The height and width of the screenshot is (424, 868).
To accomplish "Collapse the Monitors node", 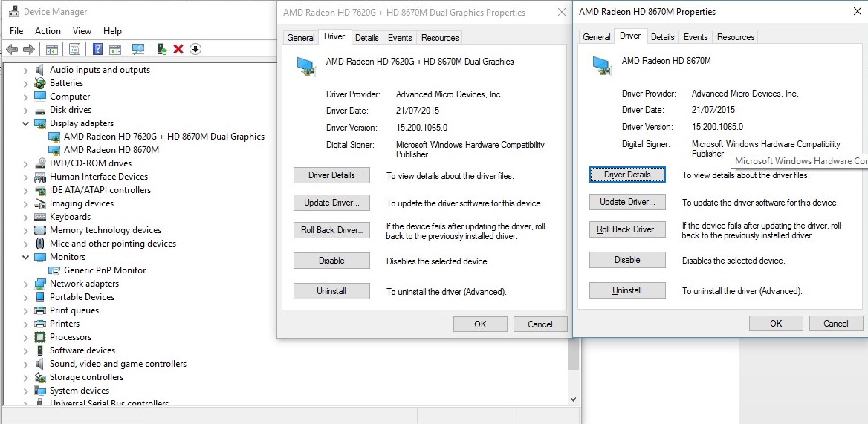I will (25, 257).
